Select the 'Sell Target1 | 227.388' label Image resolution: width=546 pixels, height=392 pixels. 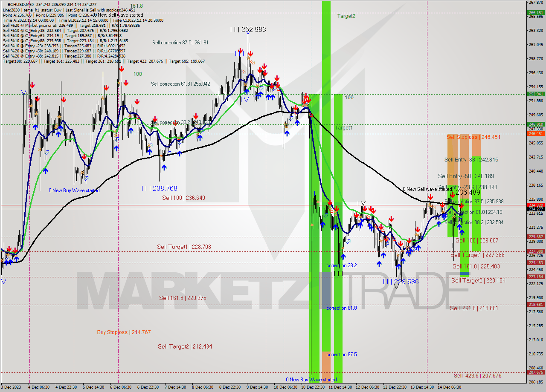[477, 255]
